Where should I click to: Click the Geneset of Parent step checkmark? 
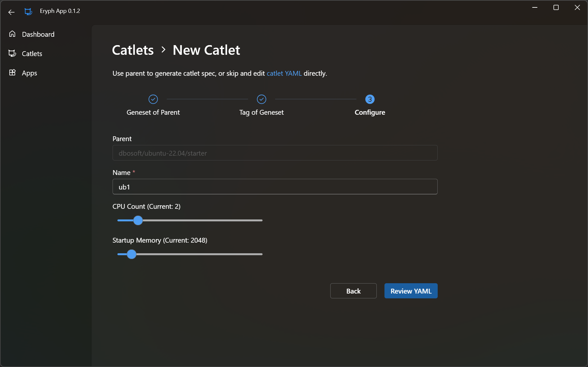153,99
